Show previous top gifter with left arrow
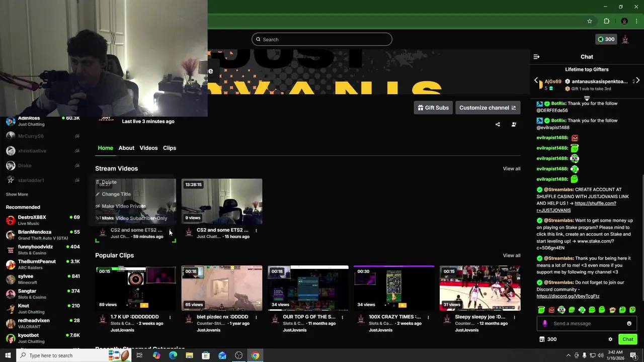Viewport: 644px width, 362px height. click(x=536, y=80)
